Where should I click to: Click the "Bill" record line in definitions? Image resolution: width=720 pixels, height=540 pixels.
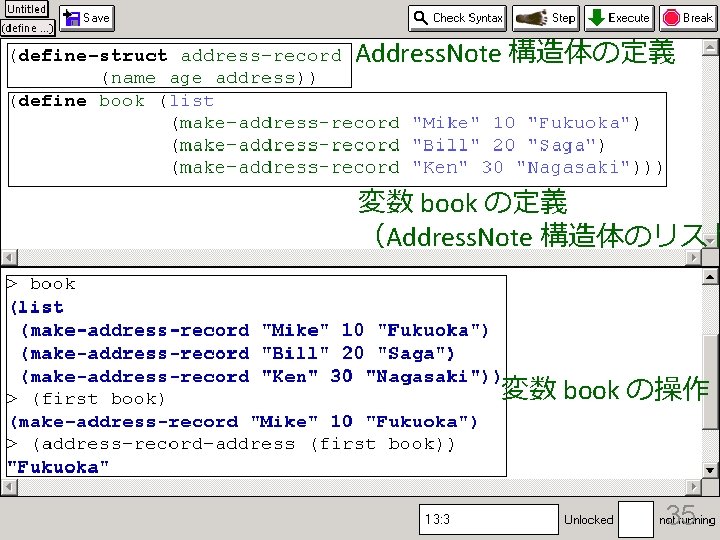coord(388,145)
